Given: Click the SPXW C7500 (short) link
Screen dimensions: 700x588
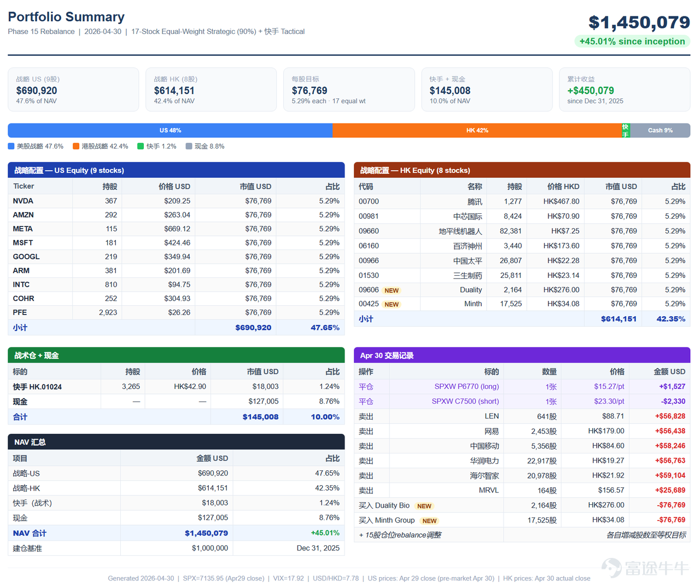Looking at the screenshot, I should pos(465,401).
